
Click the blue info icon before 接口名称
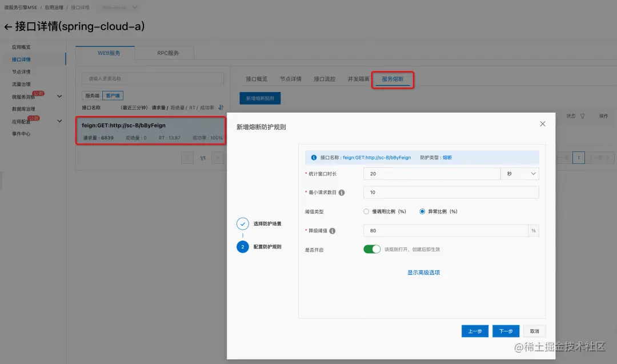pos(314,157)
